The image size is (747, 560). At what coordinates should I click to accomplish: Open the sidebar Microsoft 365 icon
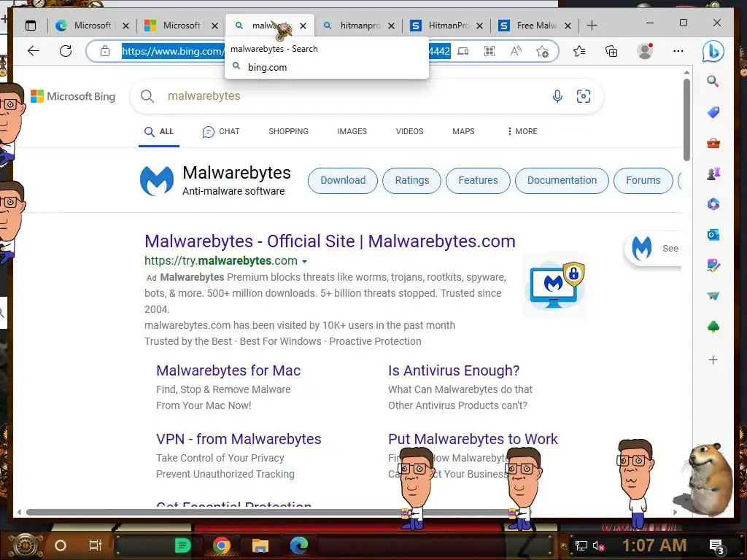coord(713,204)
